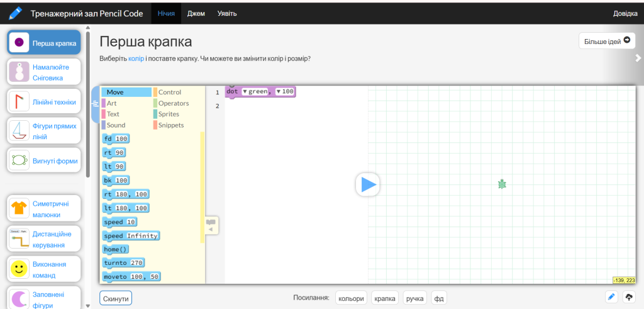The height and width of the screenshot is (309, 644).
Task: Click the Тренажерний зал Pencil Code title
Action: pyautogui.click(x=87, y=14)
